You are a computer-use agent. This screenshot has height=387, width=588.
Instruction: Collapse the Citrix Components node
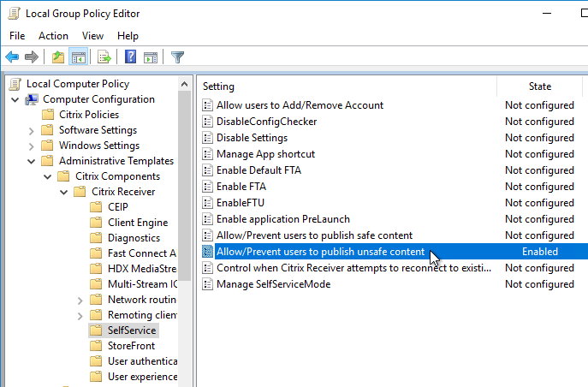48,176
